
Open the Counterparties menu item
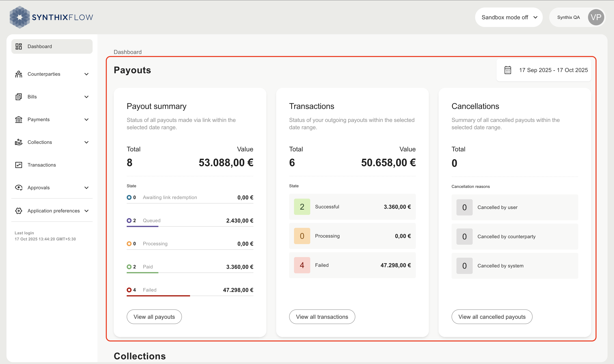click(52, 74)
